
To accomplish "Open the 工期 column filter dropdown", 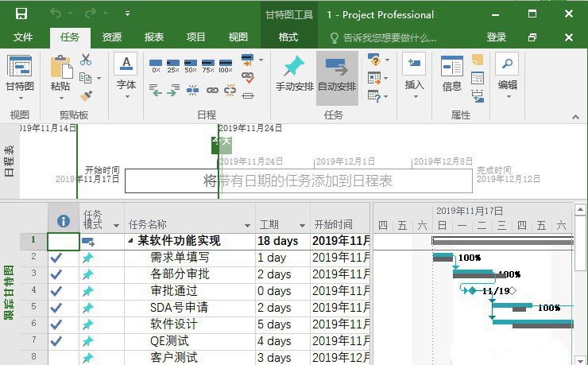I will pos(301,226).
